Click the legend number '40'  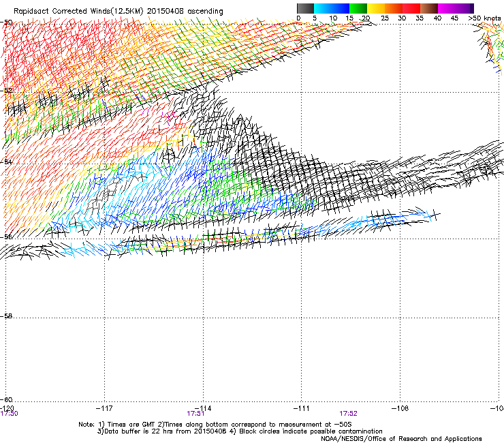(437, 18)
